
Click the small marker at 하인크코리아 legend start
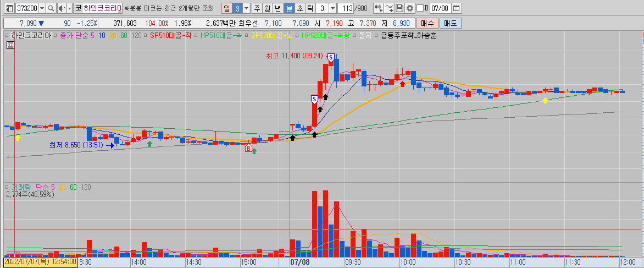point(7,36)
